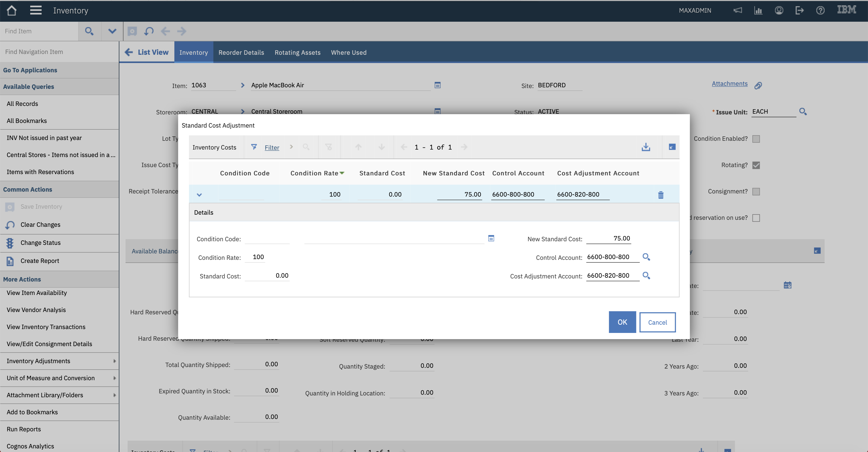The height and width of the screenshot is (452, 868).
Task: Enable the Consignment? checkbox
Action: 756,191
